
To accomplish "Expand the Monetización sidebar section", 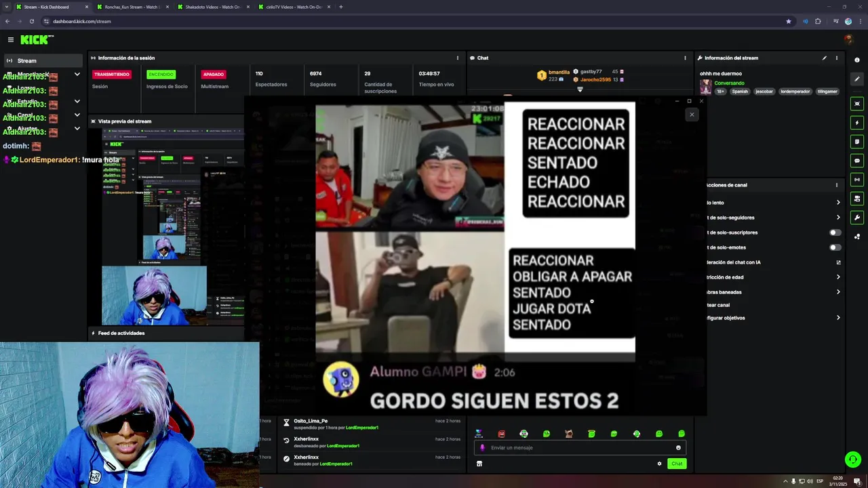I will pyautogui.click(x=77, y=75).
